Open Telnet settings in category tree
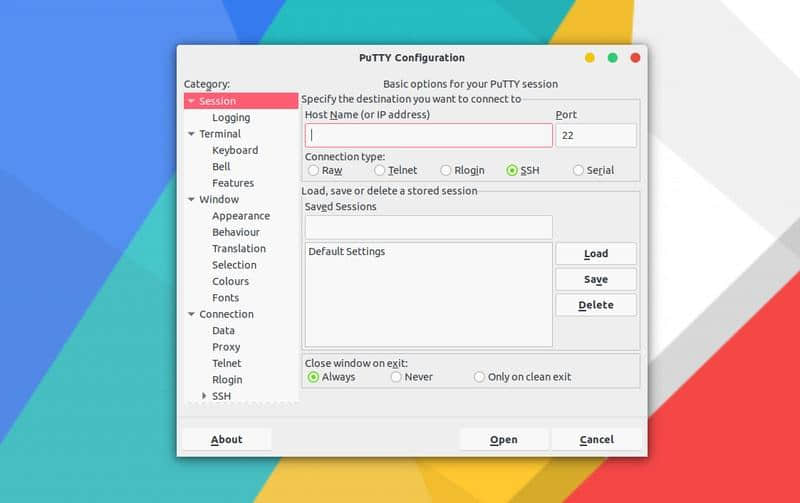This screenshot has width=800, height=503. click(x=227, y=363)
